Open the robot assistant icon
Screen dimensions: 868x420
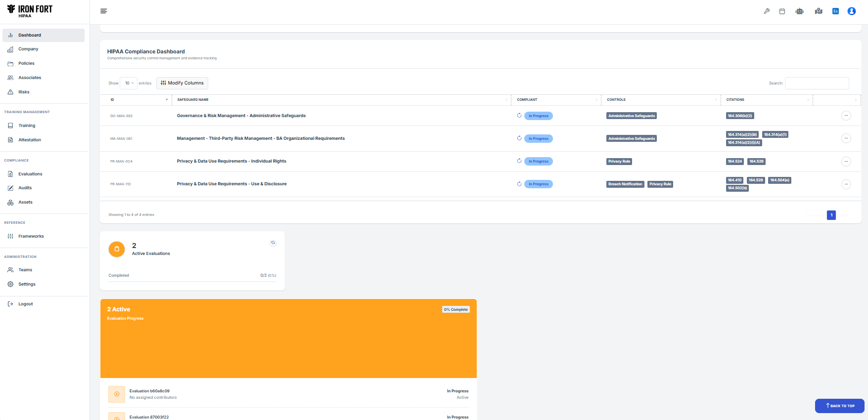(799, 11)
